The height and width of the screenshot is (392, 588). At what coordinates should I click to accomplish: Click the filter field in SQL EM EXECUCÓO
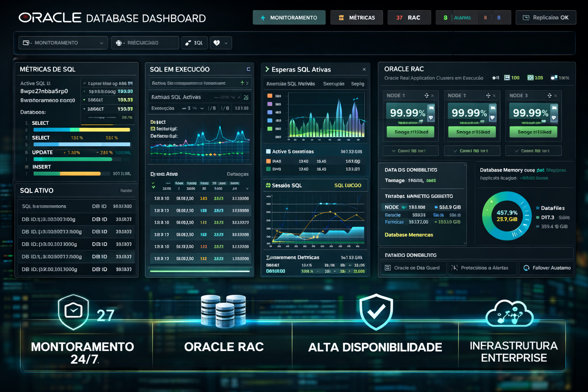199,83
